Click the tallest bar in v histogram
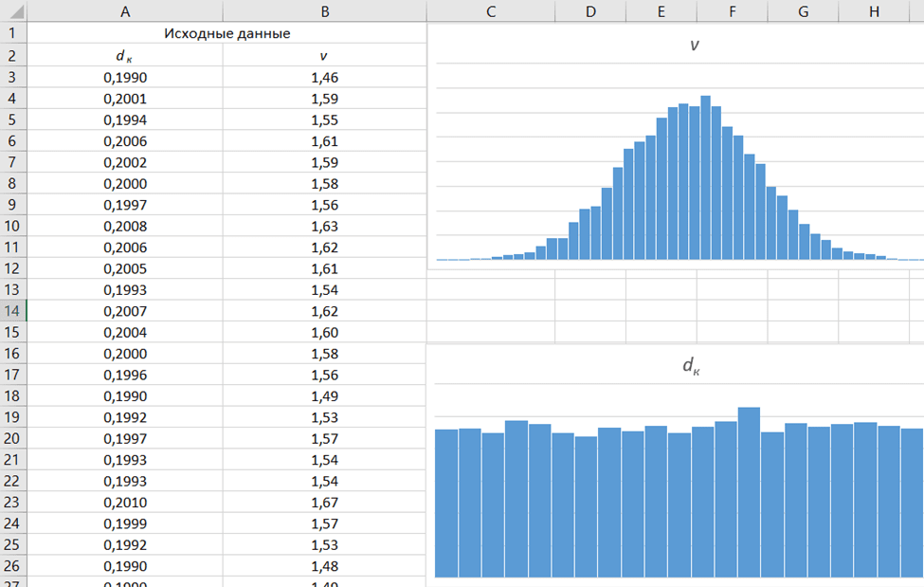The height and width of the screenshot is (587, 924). (x=705, y=180)
